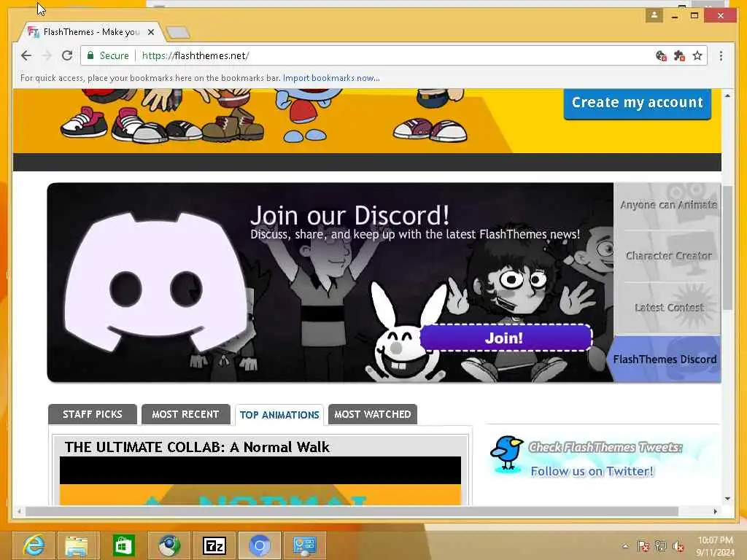The image size is (747, 560).
Task: Click the Chrome profile user icon
Action: pyautogui.click(x=654, y=15)
